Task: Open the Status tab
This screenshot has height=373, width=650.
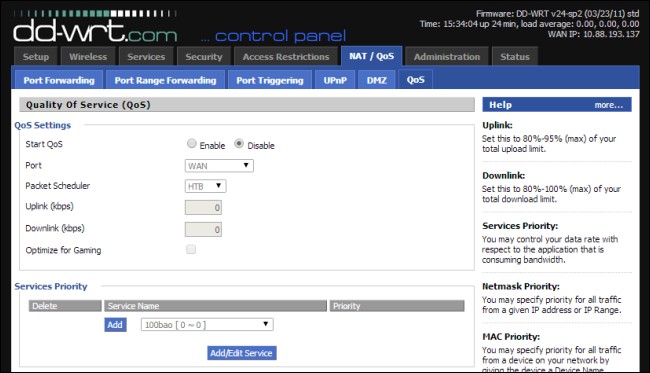Action: tap(514, 56)
